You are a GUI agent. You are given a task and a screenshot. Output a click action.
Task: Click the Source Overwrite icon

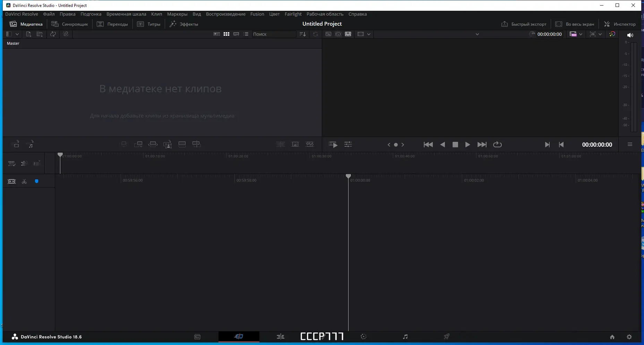[x=197, y=144]
